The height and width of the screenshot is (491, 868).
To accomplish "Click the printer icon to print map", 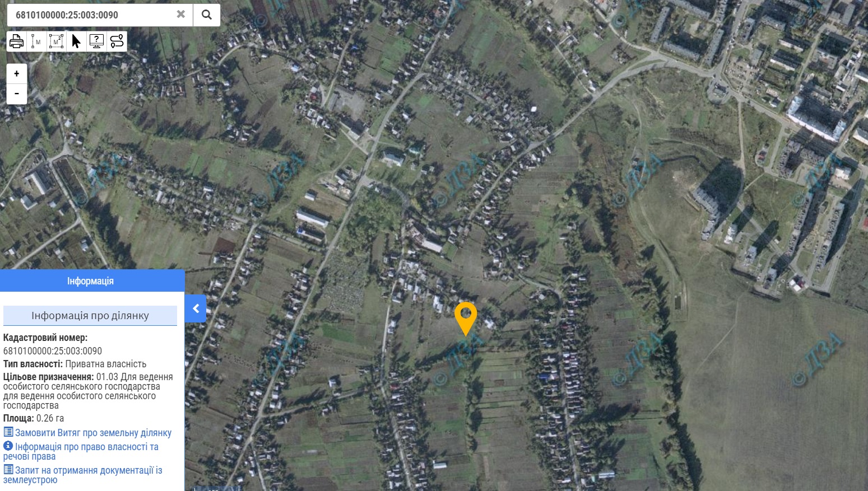I will (x=16, y=41).
